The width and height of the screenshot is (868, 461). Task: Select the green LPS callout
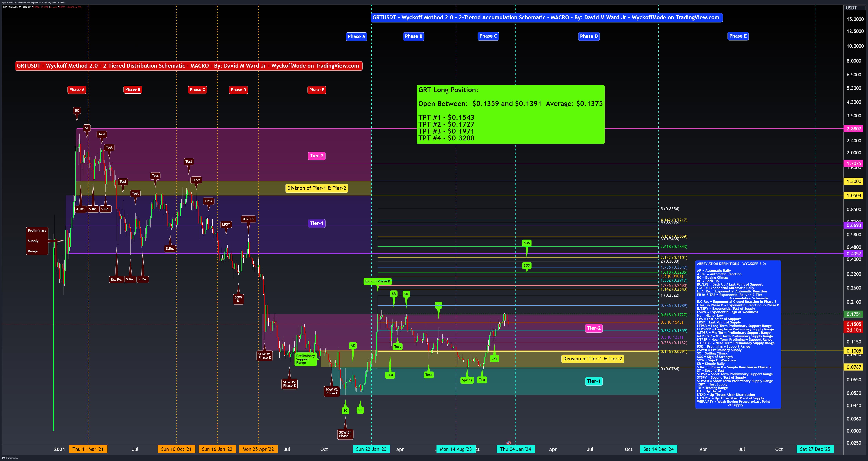494,358
